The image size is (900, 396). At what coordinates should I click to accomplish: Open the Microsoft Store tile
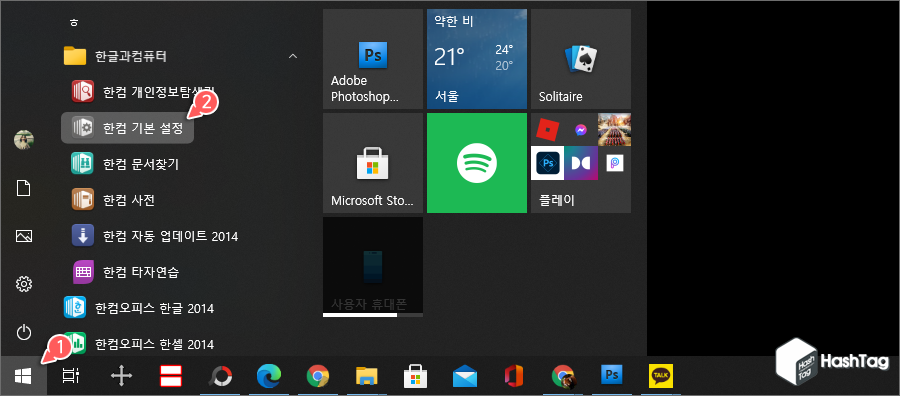coord(373,163)
